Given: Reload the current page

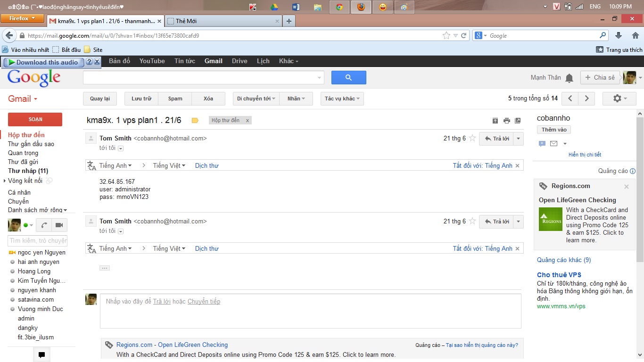Looking at the screenshot, I should tap(464, 35).
